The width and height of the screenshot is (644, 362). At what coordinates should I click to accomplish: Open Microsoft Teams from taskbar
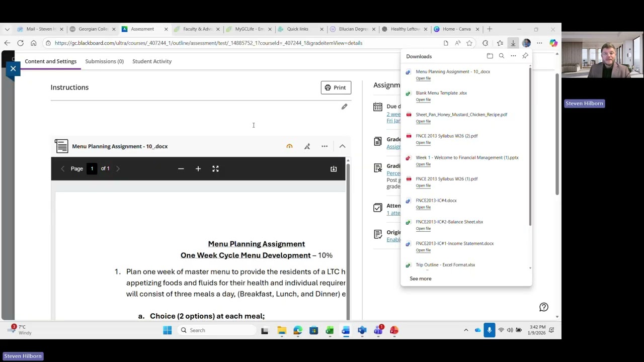(378, 330)
